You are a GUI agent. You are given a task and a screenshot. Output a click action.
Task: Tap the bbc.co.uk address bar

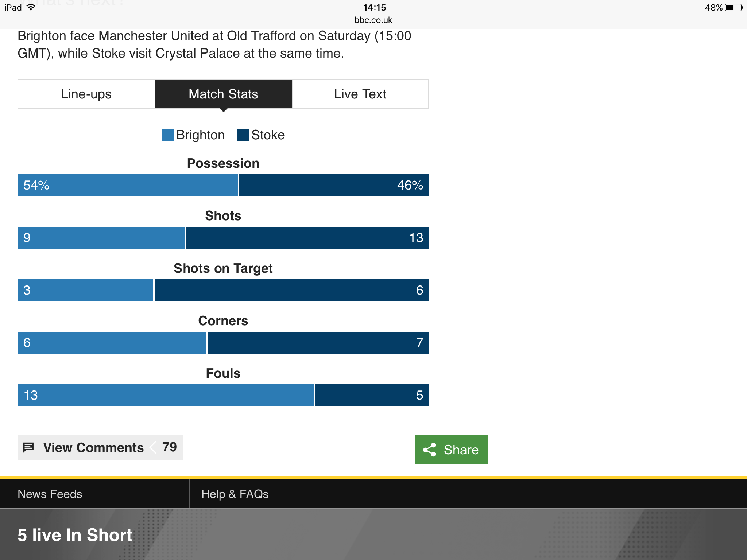(x=373, y=20)
